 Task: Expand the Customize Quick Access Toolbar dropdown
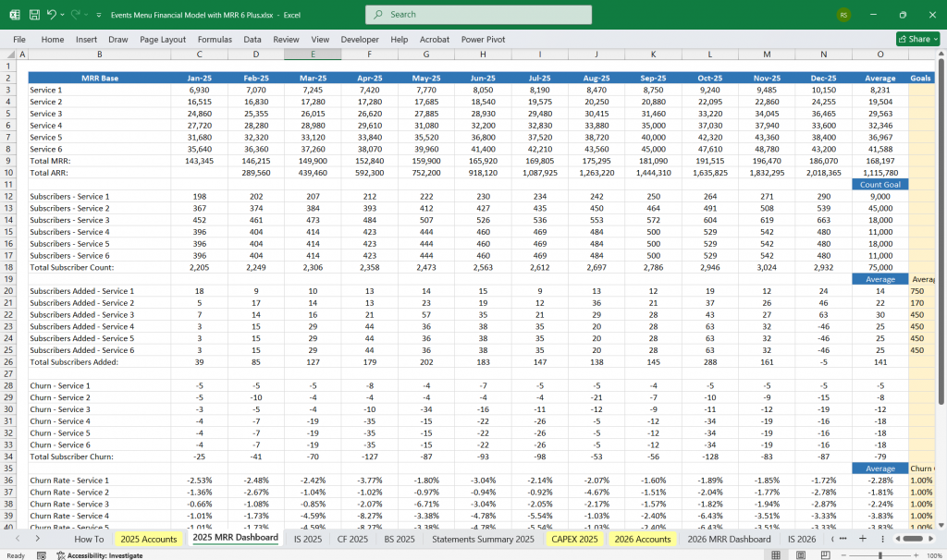point(98,15)
